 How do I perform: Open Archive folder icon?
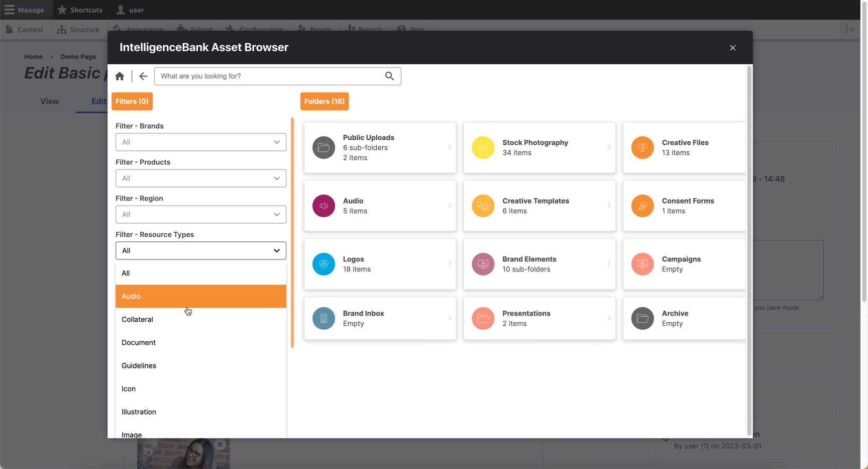pyautogui.click(x=642, y=318)
